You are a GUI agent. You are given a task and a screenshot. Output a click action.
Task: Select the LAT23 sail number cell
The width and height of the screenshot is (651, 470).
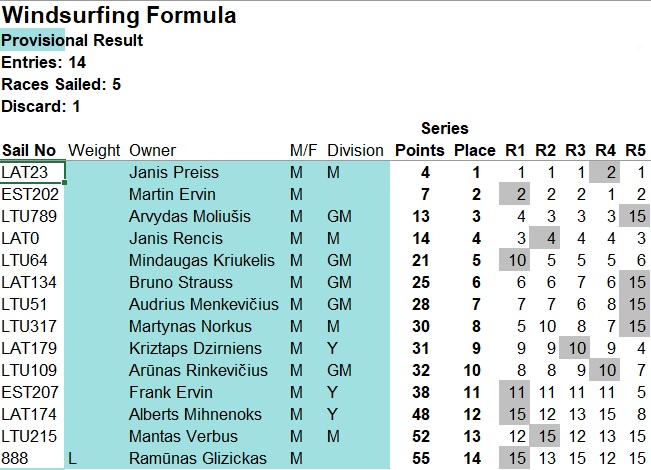coord(32,172)
